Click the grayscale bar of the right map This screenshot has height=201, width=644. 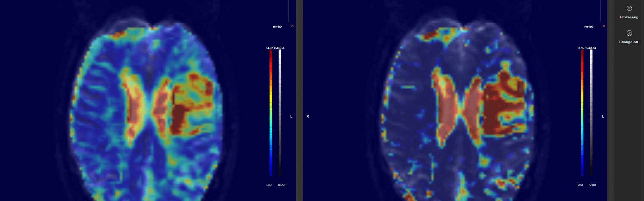[591, 113]
